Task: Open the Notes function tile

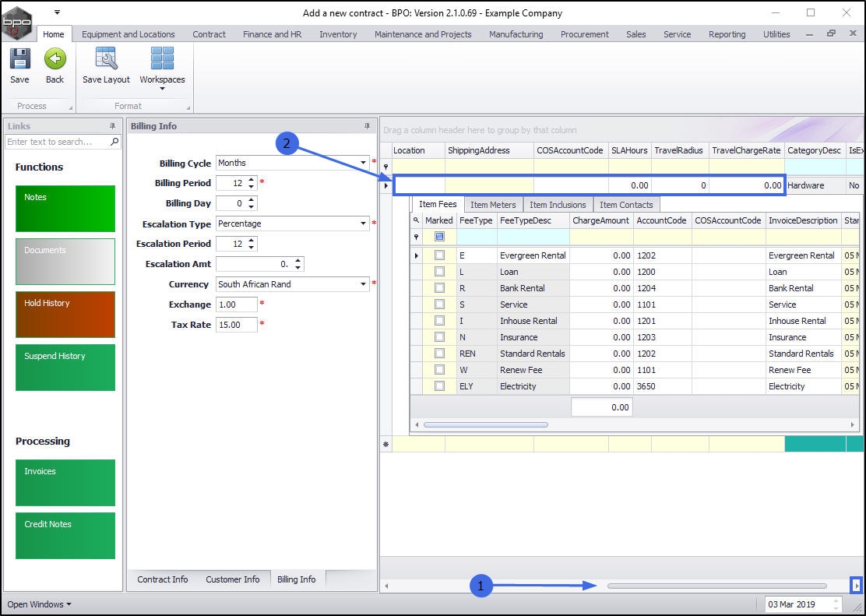Action: (x=65, y=209)
